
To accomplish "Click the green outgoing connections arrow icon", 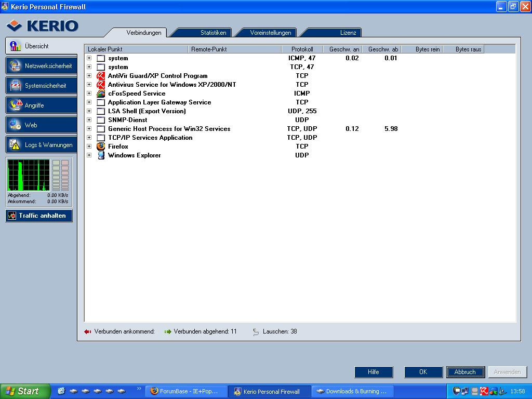I will (168, 331).
